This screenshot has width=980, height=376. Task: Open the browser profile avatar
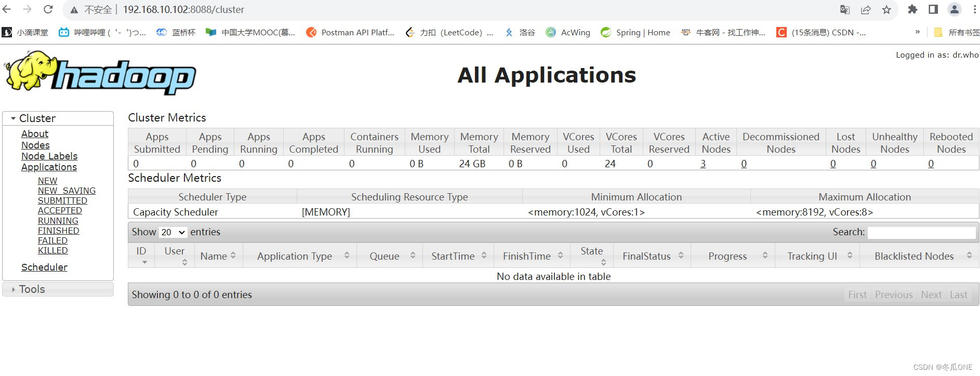point(955,9)
